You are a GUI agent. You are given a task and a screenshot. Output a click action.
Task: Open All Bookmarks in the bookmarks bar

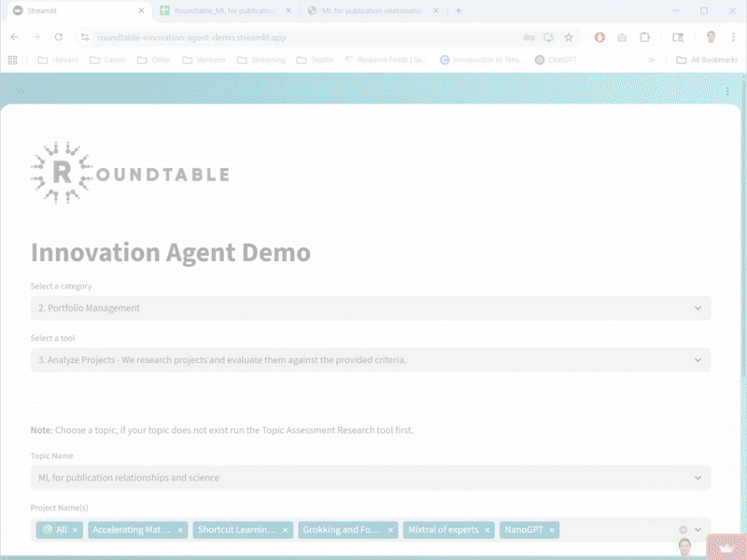[708, 59]
